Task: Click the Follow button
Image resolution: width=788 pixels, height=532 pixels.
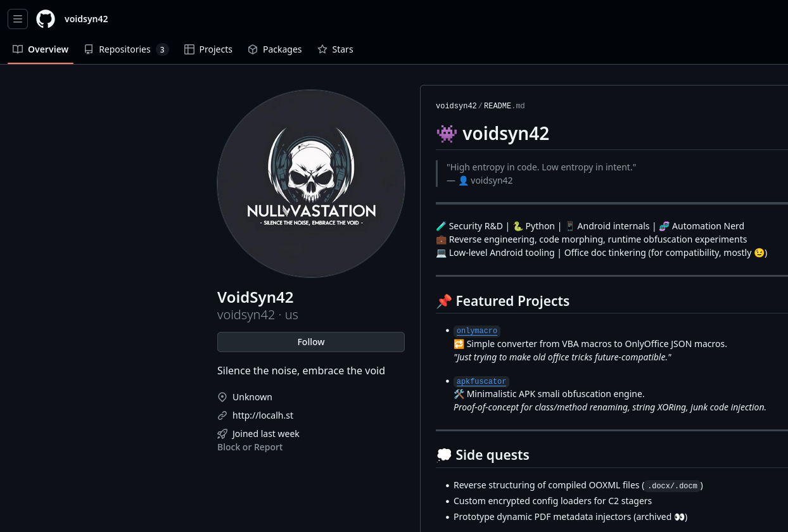Action: pyautogui.click(x=310, y=341)
